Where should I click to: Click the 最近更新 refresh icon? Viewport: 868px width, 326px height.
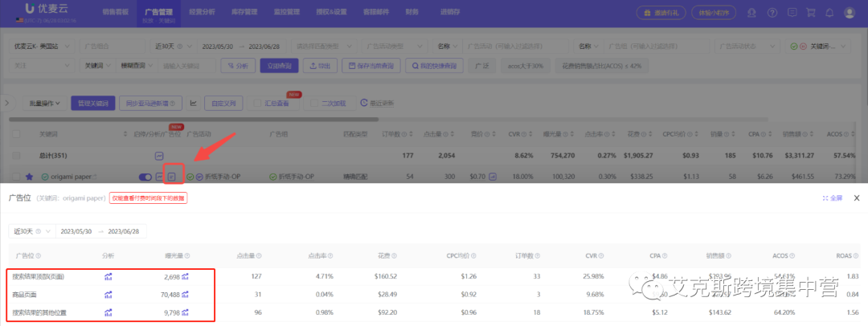(x=364, y=103)
